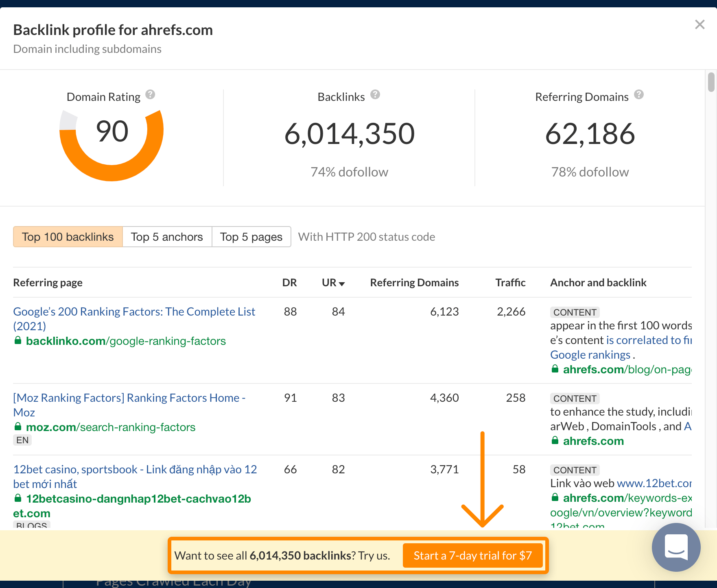Open the chat support widget bubble
The width and height of the screenshot is (717, 588).
coord(675,547)
